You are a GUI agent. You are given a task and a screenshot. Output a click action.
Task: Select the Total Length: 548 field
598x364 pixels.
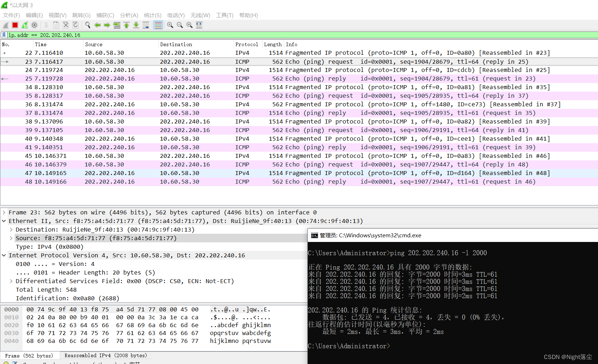[x=46, y=290]
